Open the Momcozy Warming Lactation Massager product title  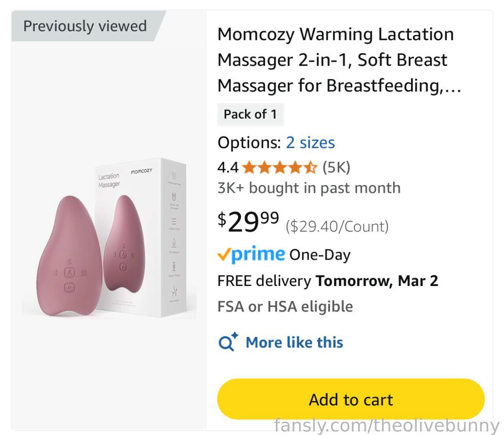pos(339,60)
